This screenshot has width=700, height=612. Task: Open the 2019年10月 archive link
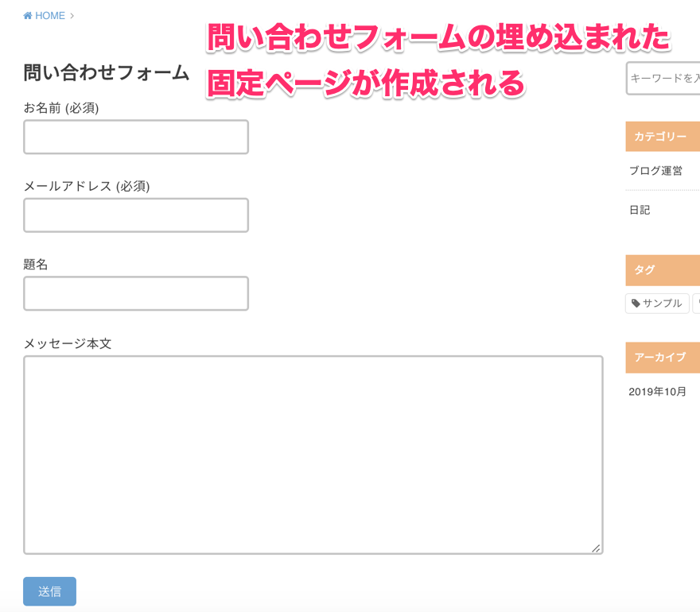click(x=657, y=392)
